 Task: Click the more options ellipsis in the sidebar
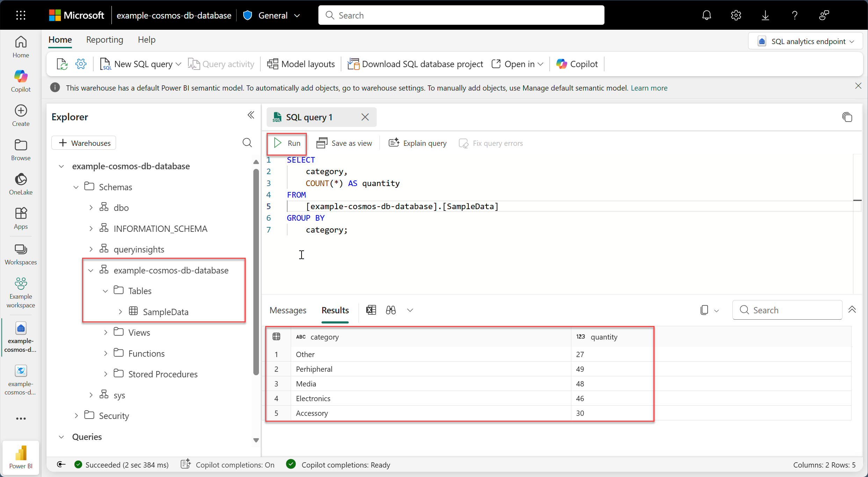click(21, 418)
